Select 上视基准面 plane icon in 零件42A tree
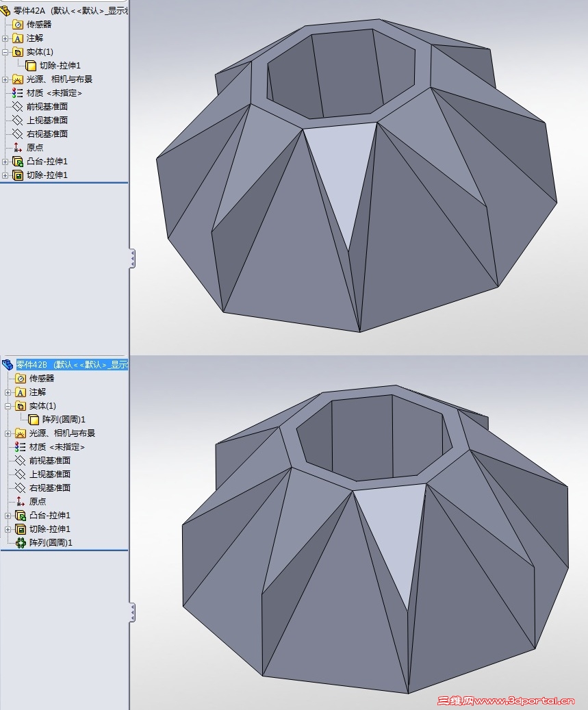 pyautogui.click(x=18, y=121)
